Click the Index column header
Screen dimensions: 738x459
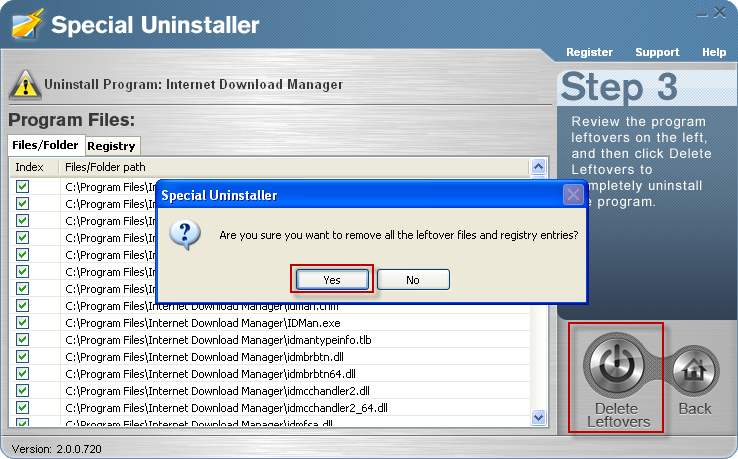(34, 167)
